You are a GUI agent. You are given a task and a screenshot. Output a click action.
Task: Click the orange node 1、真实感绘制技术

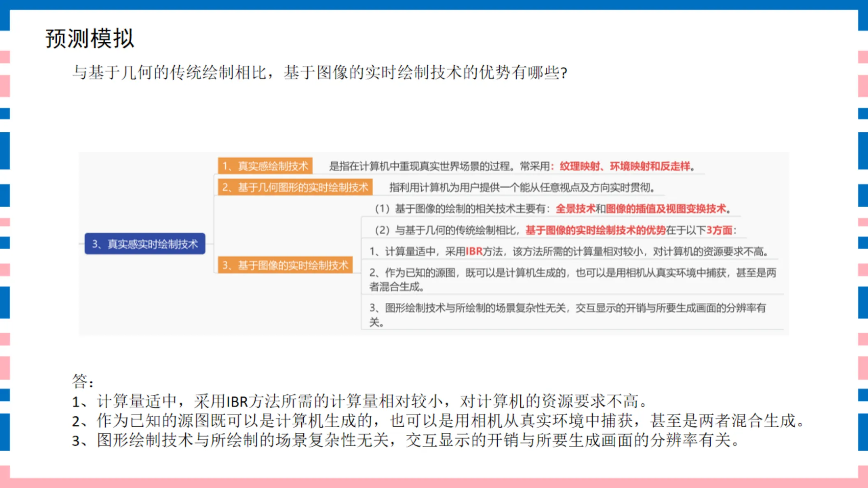265,166
